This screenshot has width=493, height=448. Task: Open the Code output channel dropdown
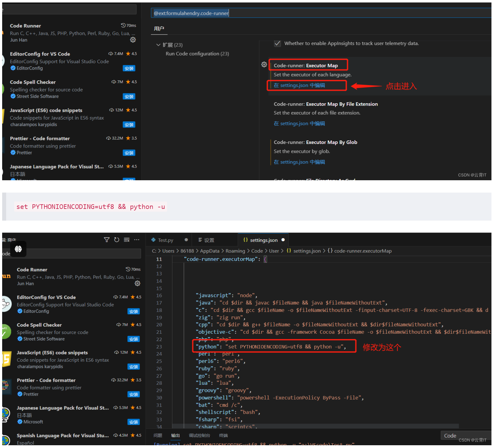pyautogui.click(x=466, y=436)
